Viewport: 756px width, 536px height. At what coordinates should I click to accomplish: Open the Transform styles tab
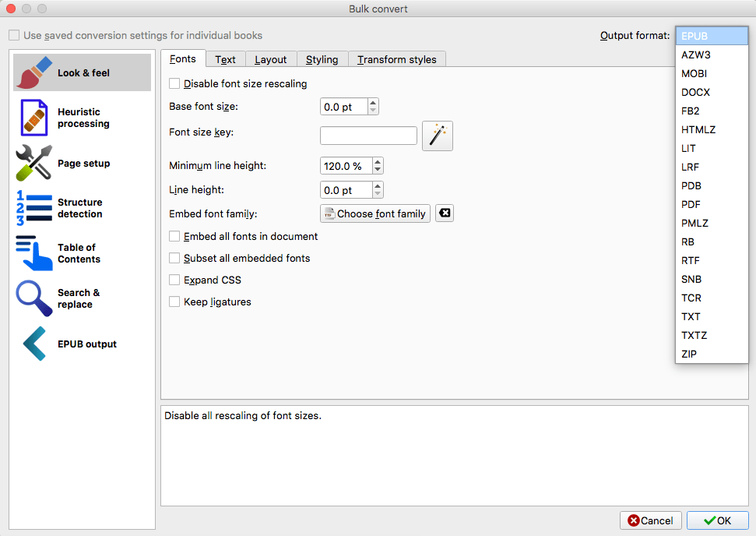(397, 59)
